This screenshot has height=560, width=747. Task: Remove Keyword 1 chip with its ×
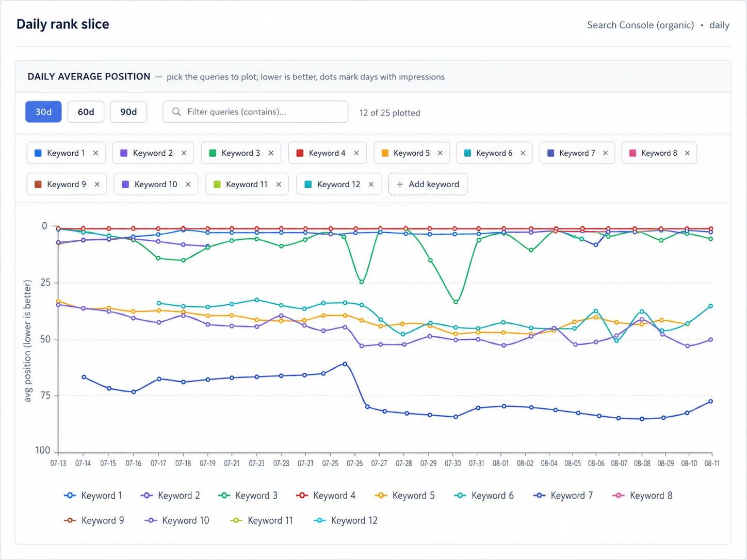(x=95, y=153)
